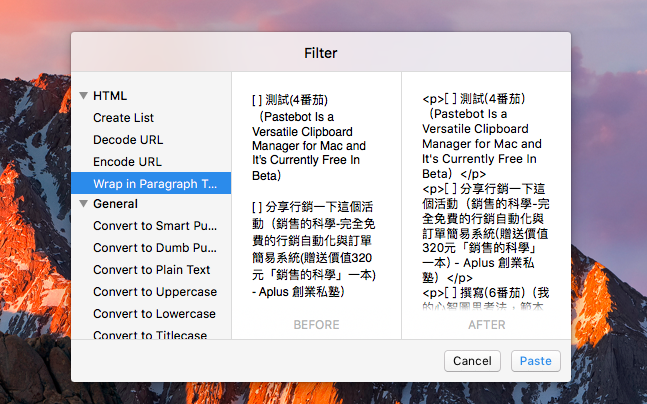647x404 pixels.
Task: Select the highlighted Wrap in Paragraph filter
Action: pyautogui.click(x=154, y=183)
